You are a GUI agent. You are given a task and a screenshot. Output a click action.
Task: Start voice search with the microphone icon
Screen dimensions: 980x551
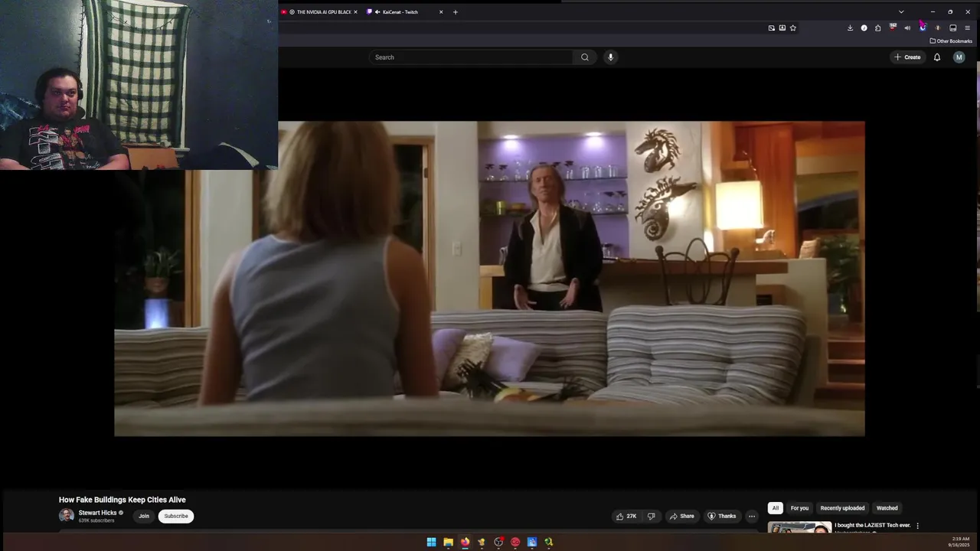[x=610, y=57]
